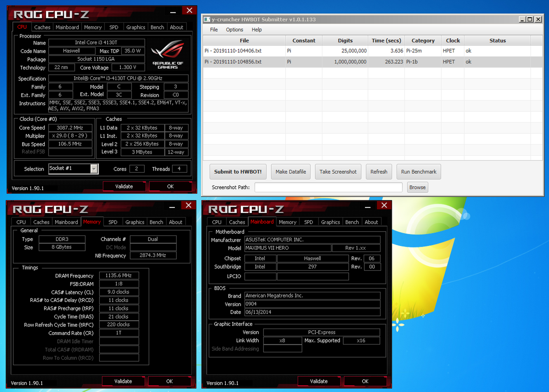Open Bench tab in top-left CPU-Z window

[x=157, y=27]
